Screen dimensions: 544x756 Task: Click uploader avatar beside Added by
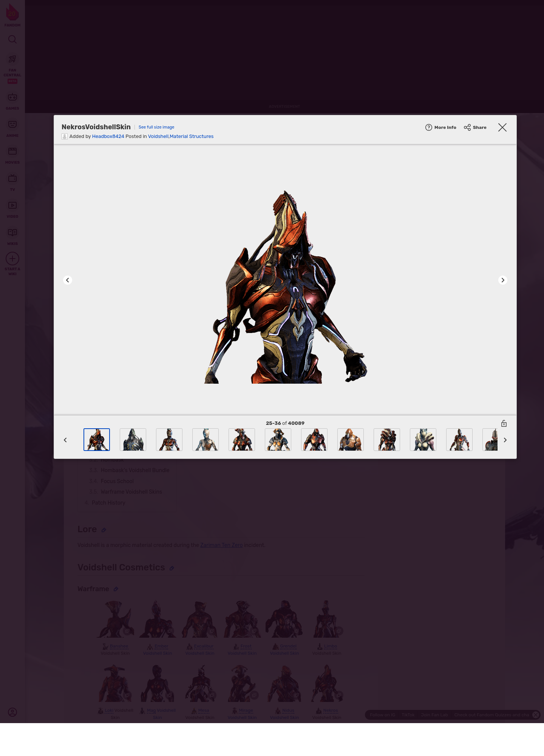tap(65, 136)
